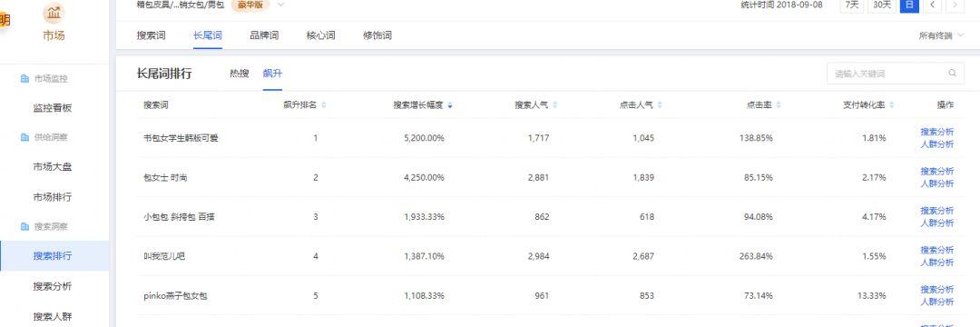Sort by 搜索增长幅度 column arrow
980x327 pixels.
click(450, 104)
